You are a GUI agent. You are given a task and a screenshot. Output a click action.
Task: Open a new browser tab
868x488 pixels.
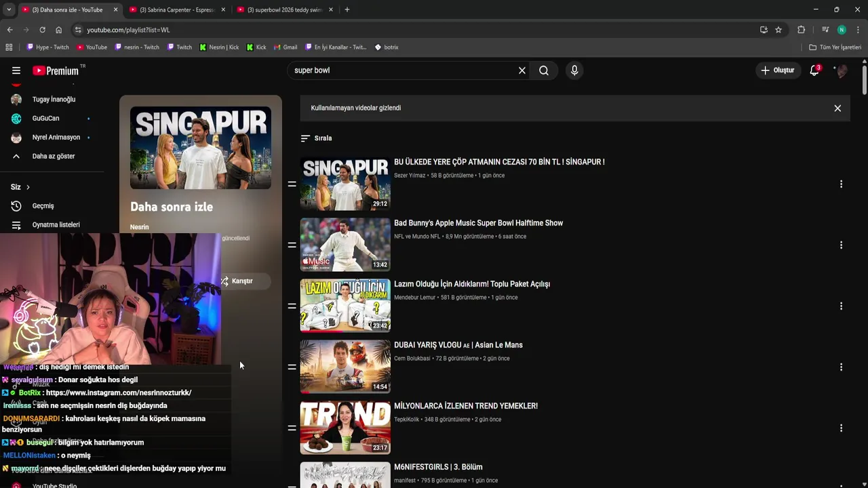(347, 9)
